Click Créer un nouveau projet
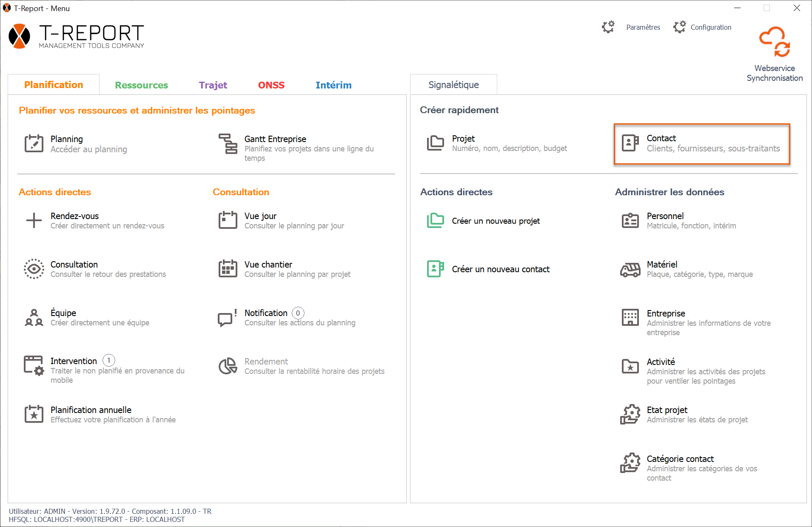Image resolution: width=812 pixels, height=527 pixels. click(496, 221)
